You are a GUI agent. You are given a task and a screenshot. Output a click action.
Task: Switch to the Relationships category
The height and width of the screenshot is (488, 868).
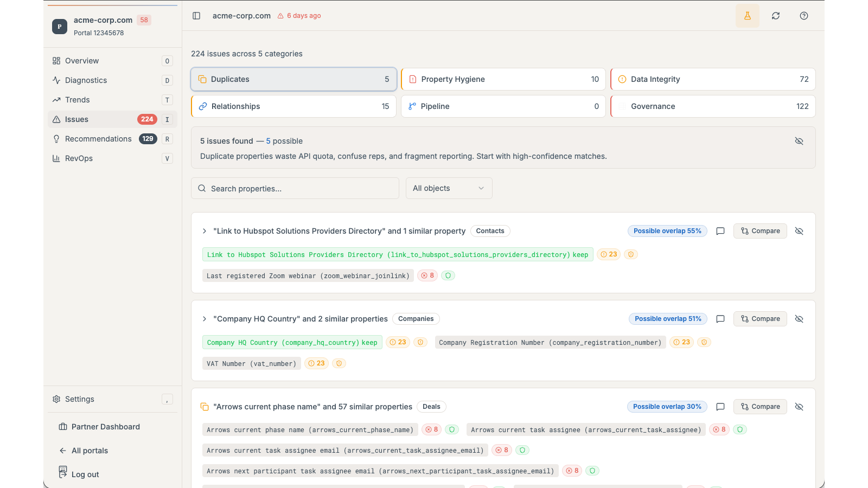click(293, 106)
